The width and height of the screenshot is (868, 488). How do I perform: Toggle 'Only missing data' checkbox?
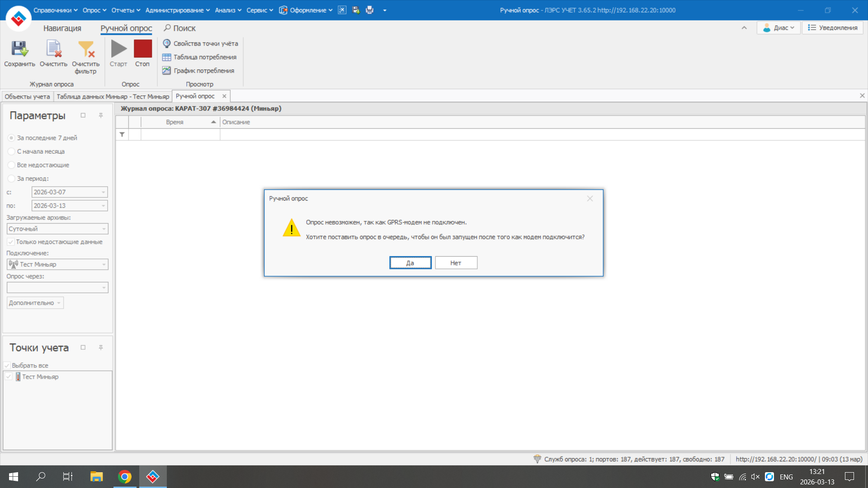click(x=11, y=242)
